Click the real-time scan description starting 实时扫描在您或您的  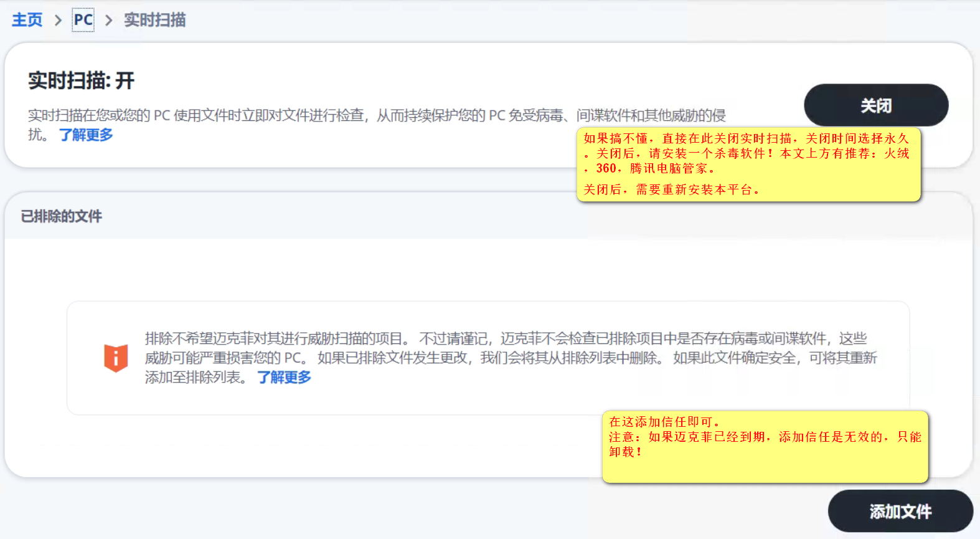[377, 125]
